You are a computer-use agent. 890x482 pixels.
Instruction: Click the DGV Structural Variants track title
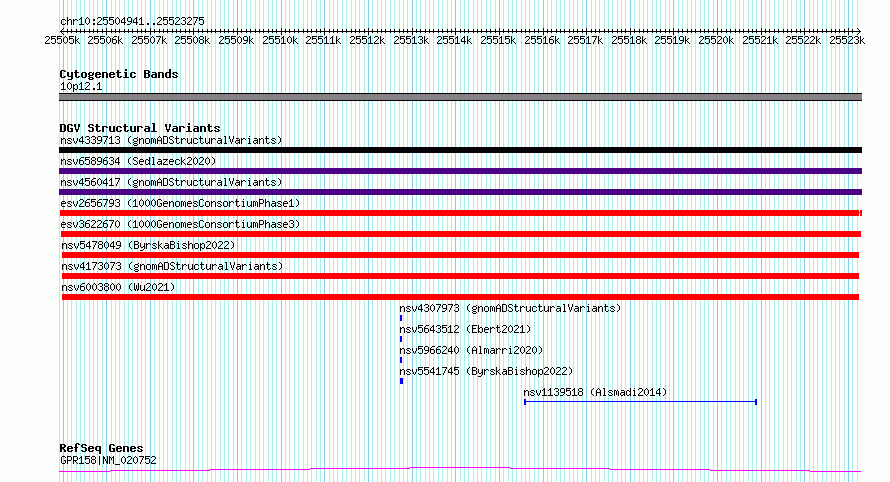(x=140, y=128)
